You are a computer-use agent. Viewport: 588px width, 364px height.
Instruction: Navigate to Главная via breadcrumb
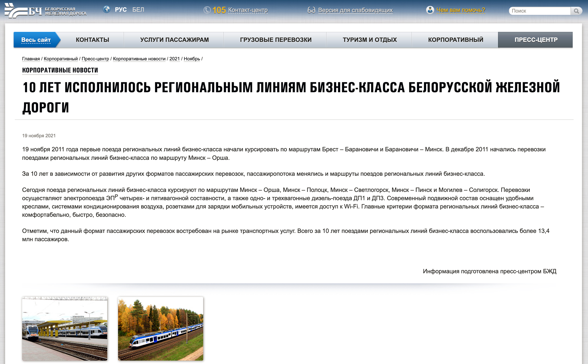coord(31,59)
